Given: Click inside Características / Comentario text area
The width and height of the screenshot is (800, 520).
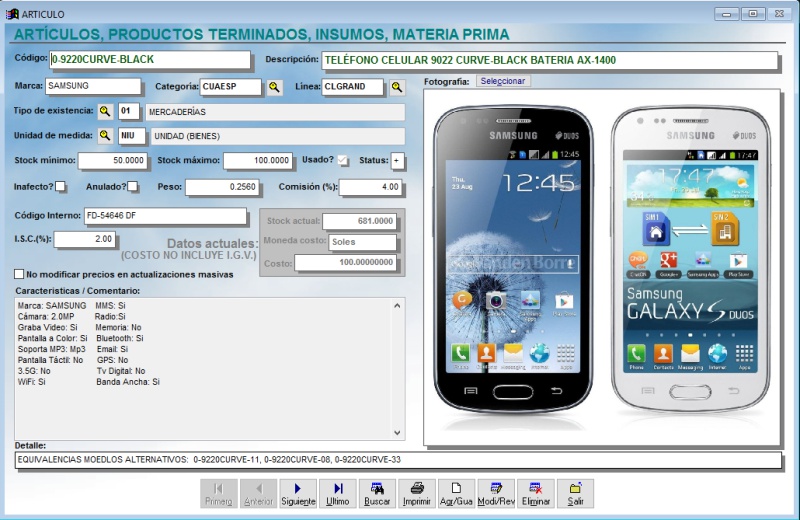Looking at the screenshot, I should point(210,368).
